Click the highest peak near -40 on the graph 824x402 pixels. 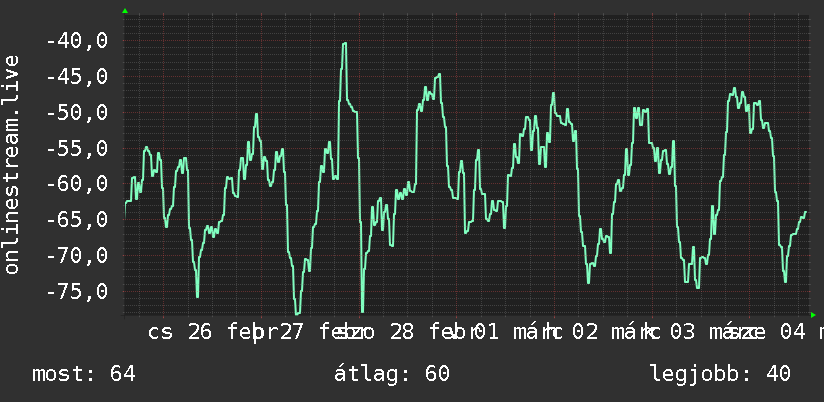pyautogui.click(x=344, y=44)
